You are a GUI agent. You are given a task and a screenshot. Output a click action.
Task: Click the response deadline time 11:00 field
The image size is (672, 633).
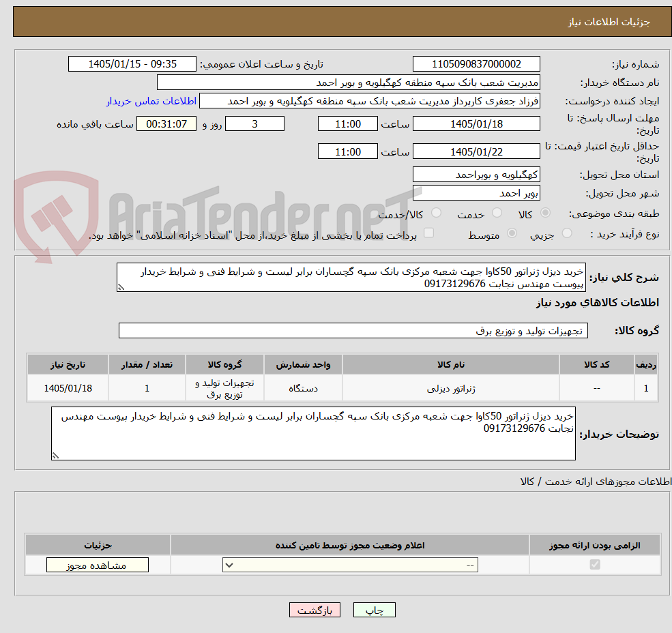point(347,124)
